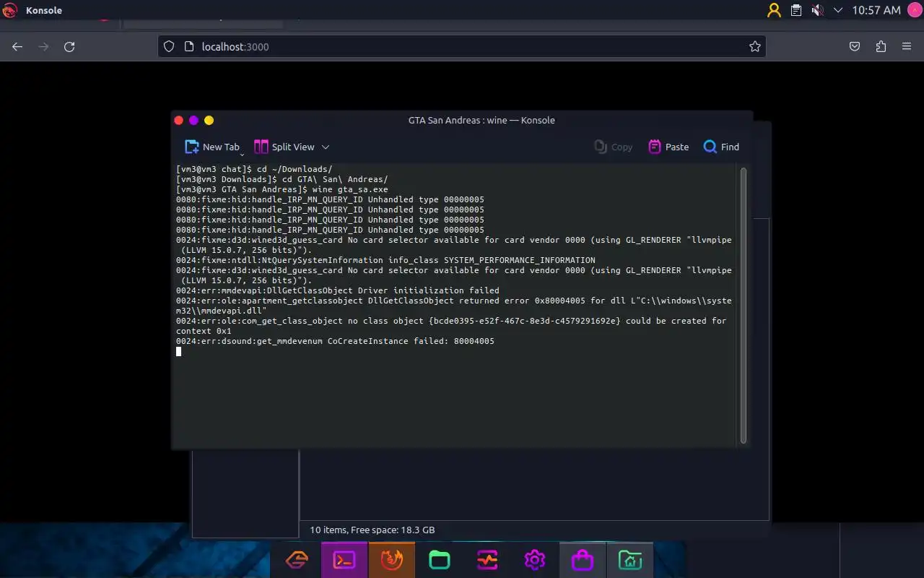Click the shield tracking protection icon
Screen dimensions: 924x578
tap(169, 46)
